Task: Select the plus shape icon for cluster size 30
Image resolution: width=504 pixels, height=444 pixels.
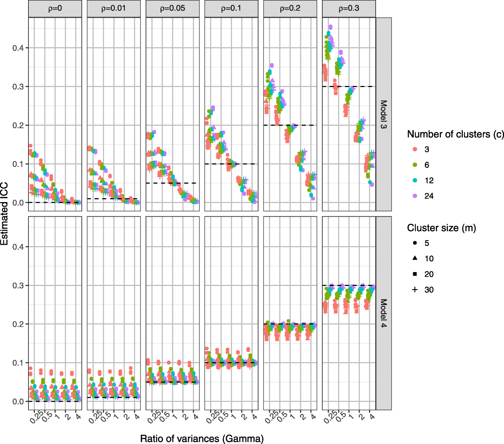Action: 415,289
